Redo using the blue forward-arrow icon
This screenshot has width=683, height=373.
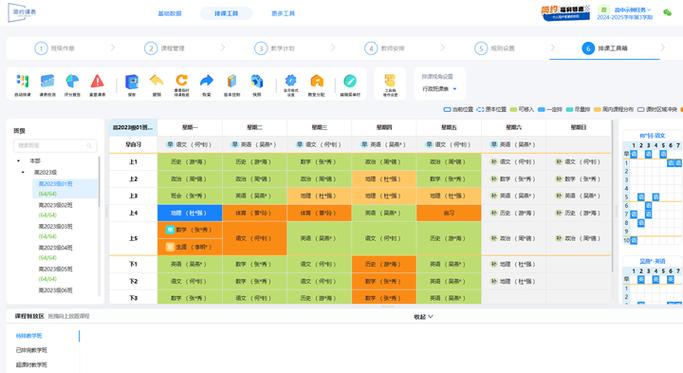[206, 81]
